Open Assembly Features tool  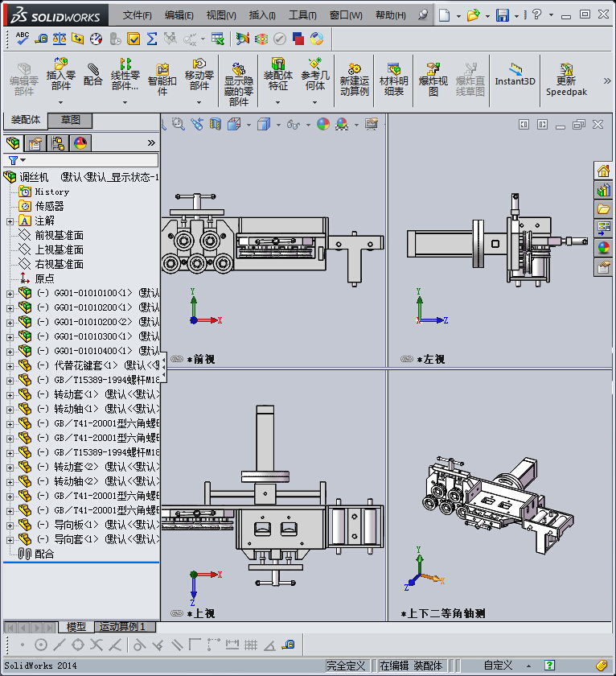pos(278,74)
